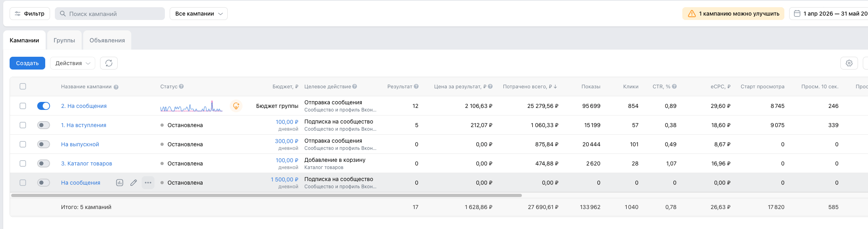
Task: Edit the 1 500,00 ₽ daily budget
Action: tap(285, 179)
